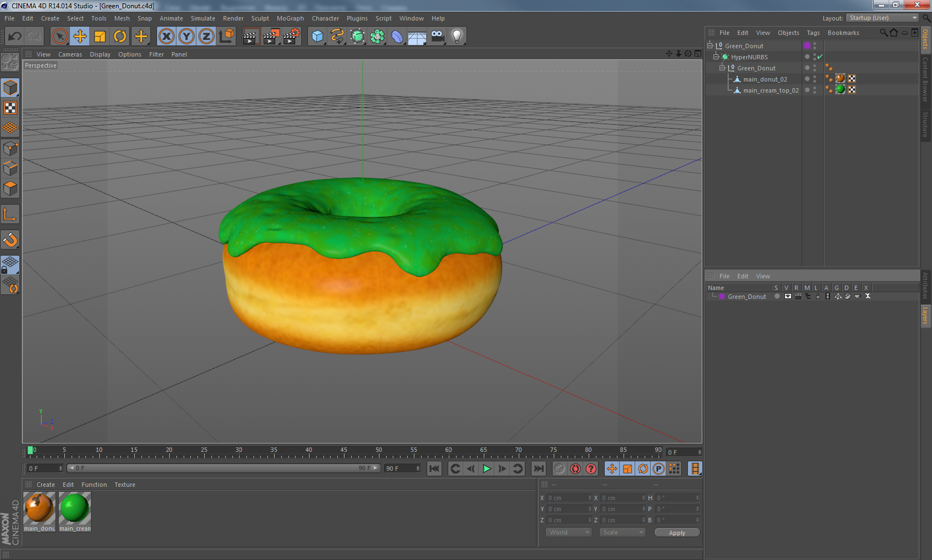Activate the Scale tool
This screenshot has height=560, width=932.
tap(100, 37)
